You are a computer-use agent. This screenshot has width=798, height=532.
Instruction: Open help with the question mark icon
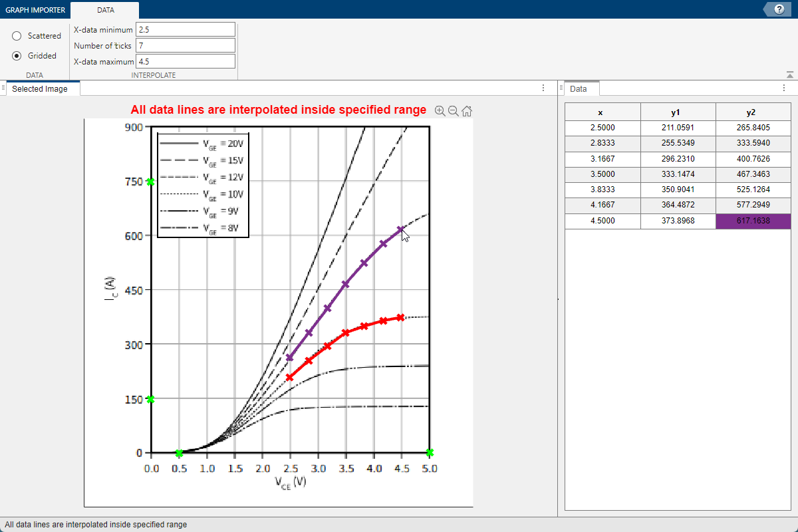(x=779, y=9)
